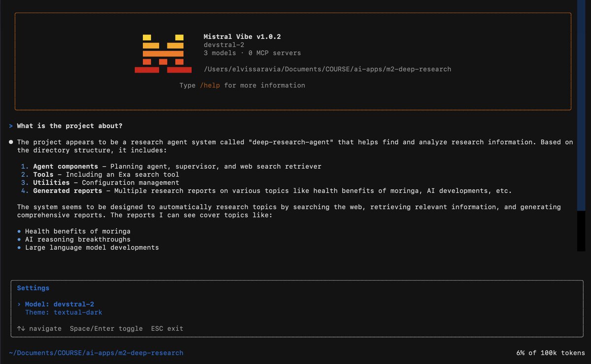This screenshot has height=364, width=591.
Task: Click the "3 models · 0 MCP servers" text
Action: tap(252, 53)
